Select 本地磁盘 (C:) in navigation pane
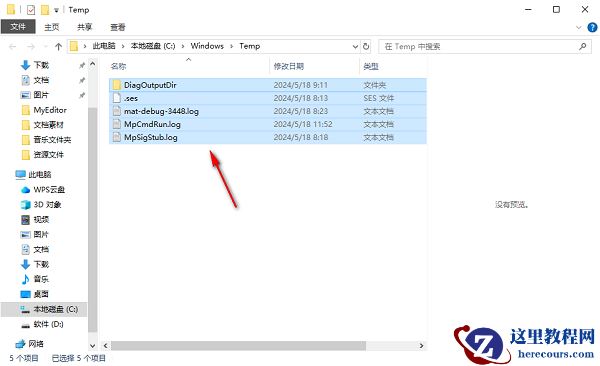The width and height of the screenshot is (600, 366). pyautogui.click(x=55, y=309)
